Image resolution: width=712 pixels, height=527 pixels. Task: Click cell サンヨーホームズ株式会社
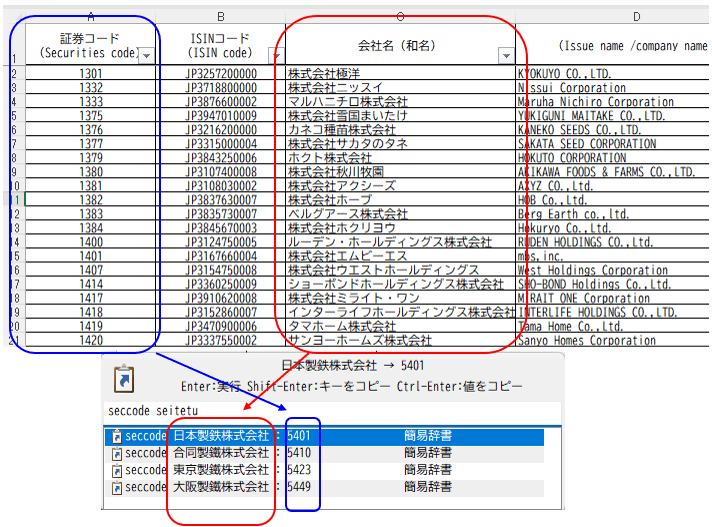point(401,340)
